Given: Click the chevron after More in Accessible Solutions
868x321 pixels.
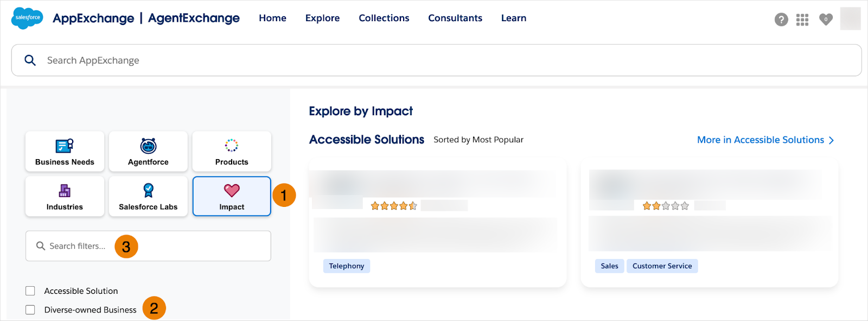Looking at the screenshot, I should pyautogui.click(x=831, y=141).
